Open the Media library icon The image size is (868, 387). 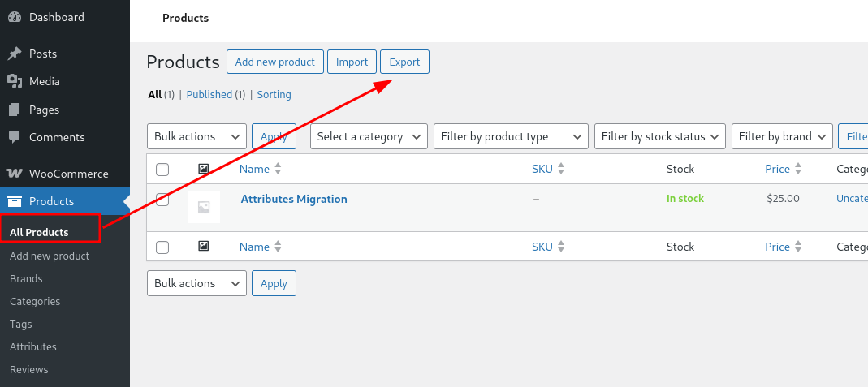(x=15, y=81)
